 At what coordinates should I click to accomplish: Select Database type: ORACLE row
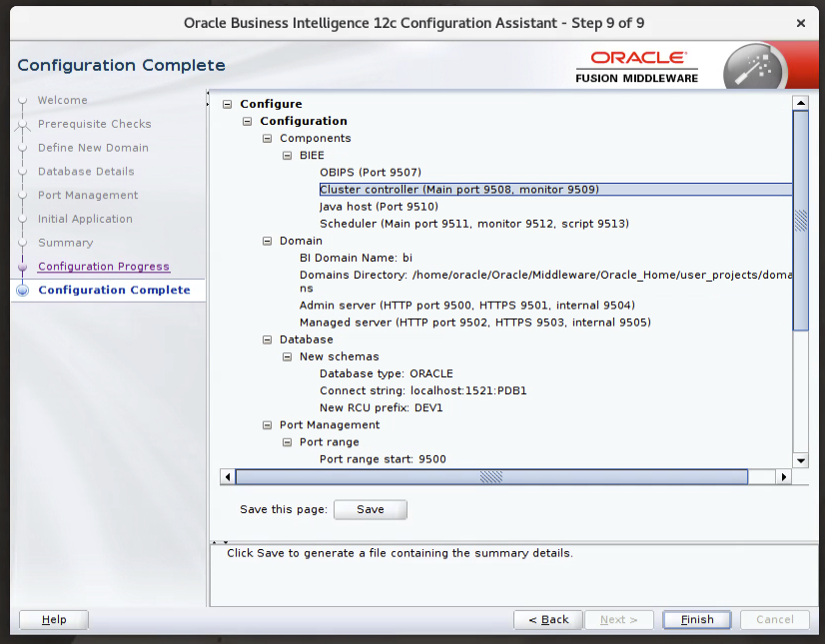click(x=387, y=374)
